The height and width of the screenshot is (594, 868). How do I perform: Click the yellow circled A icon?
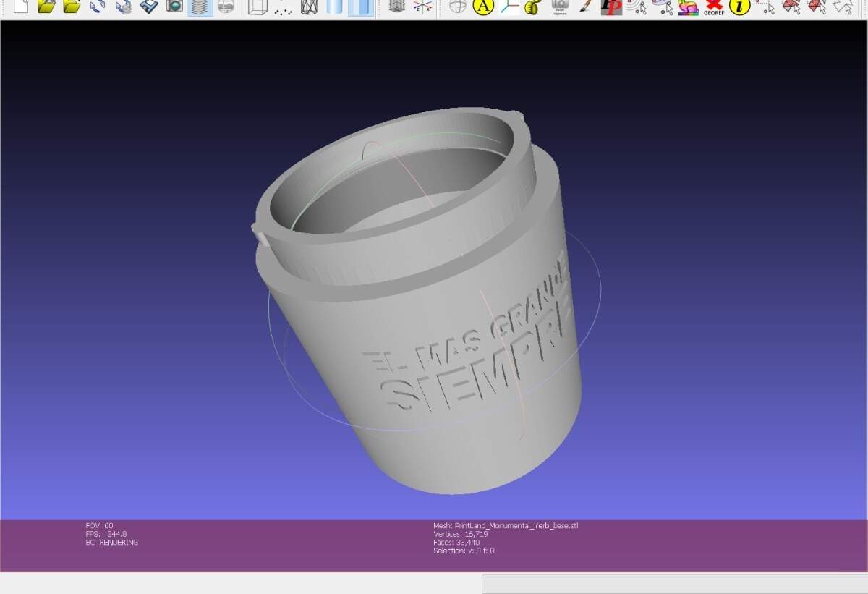coord(482,7)
